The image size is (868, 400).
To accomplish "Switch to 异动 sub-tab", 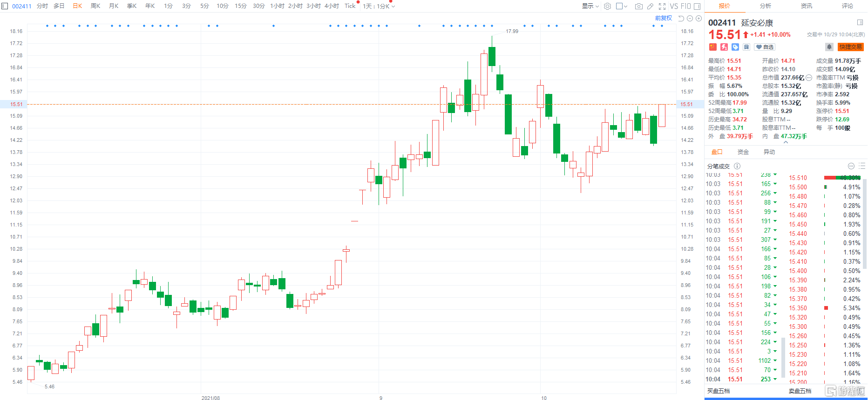I will 769,152.
